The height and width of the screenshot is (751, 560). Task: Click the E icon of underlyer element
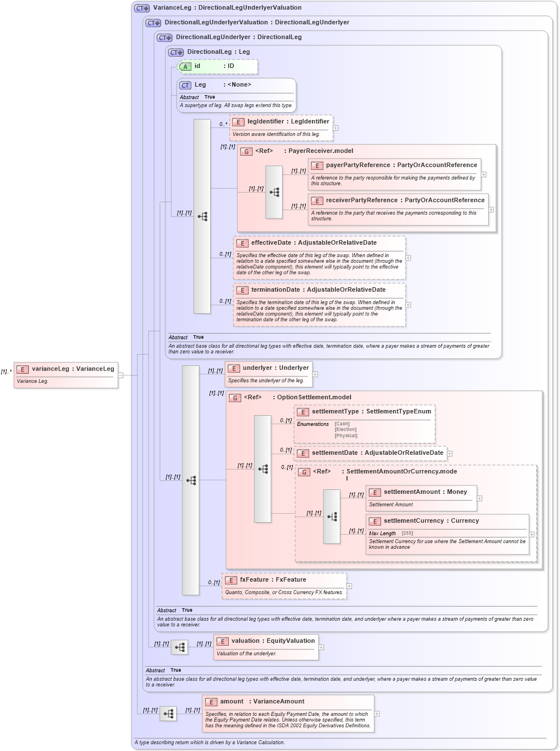(x=234, y=369)
